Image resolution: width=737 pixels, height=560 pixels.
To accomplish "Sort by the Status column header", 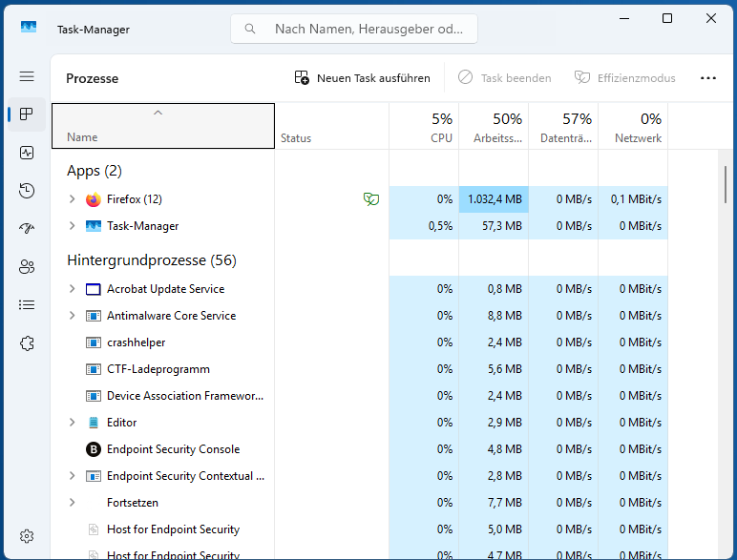I will 332,126.
